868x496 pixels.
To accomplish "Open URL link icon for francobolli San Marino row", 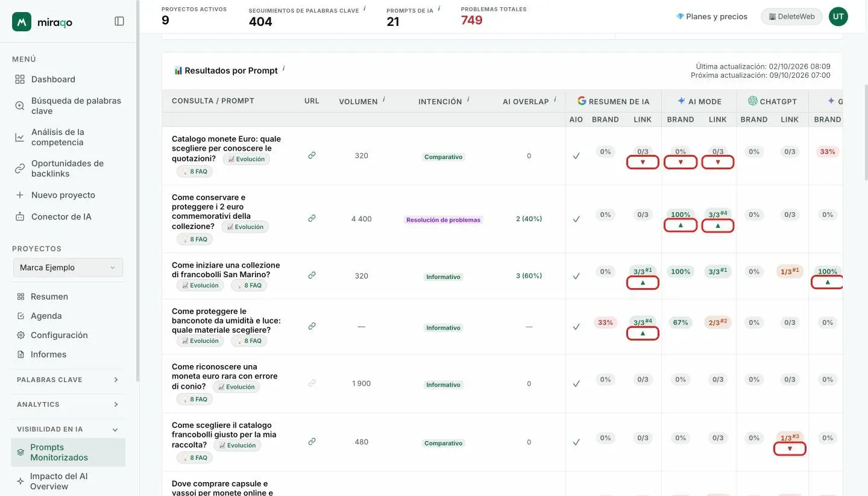I will click(312, 275).
